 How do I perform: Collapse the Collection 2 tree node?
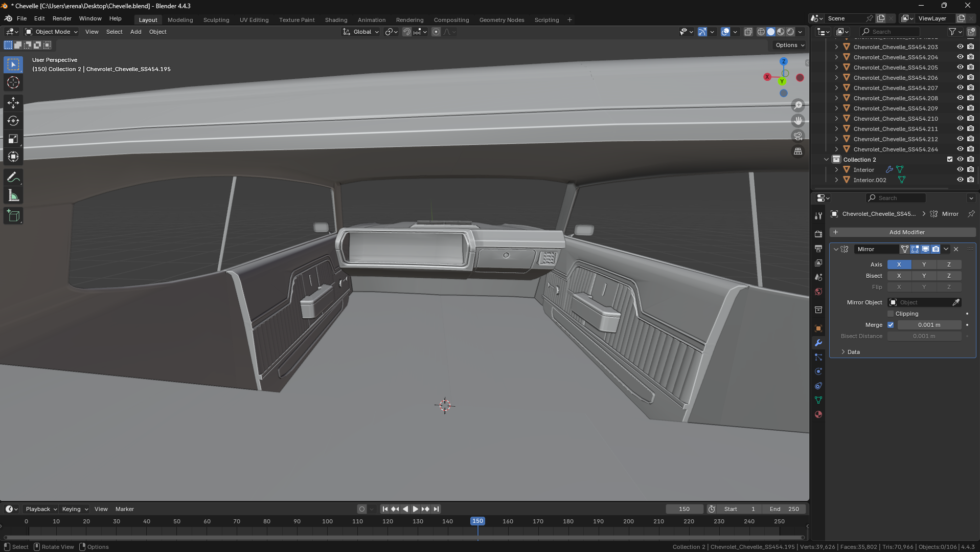pos(826,160)
